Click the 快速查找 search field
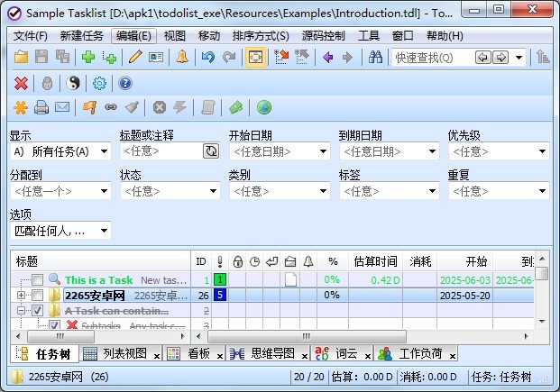 tap(431, 58)
